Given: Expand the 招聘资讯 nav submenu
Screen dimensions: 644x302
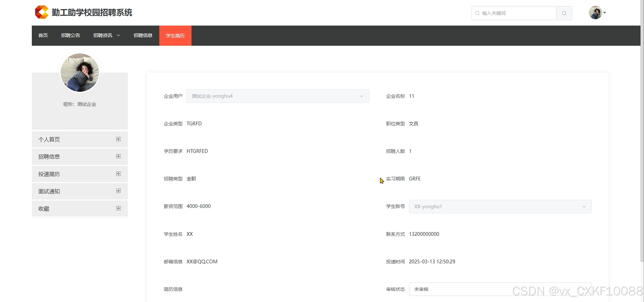Looking at the screenshot, I should tap(106, 36).
